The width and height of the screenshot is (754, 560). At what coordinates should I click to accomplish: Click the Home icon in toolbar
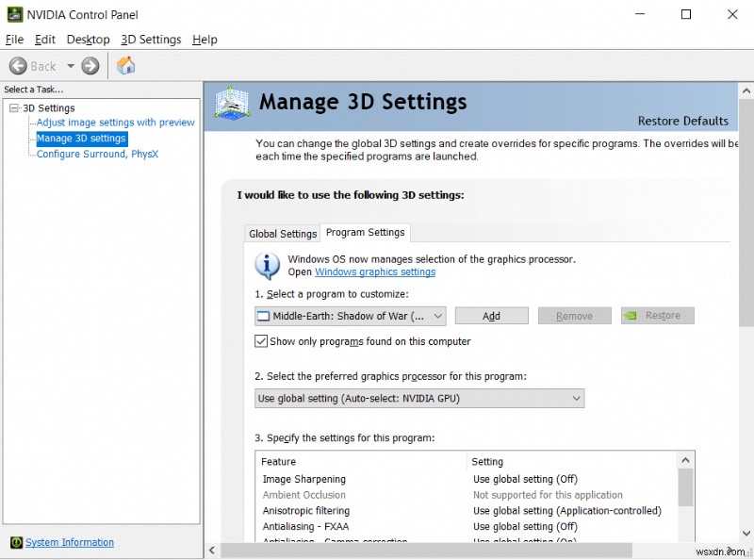click(x=125, y=65)
